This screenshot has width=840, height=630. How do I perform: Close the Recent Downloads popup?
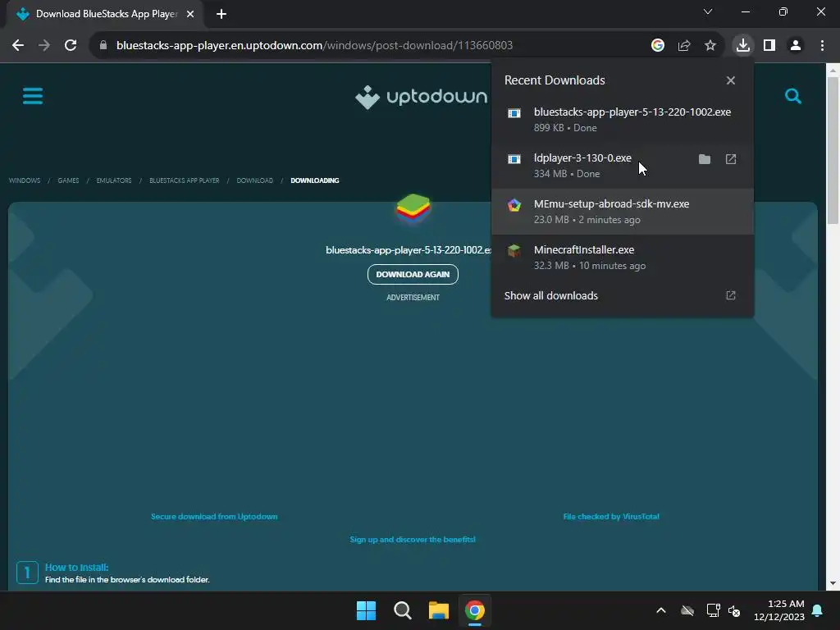click(731, 80)
